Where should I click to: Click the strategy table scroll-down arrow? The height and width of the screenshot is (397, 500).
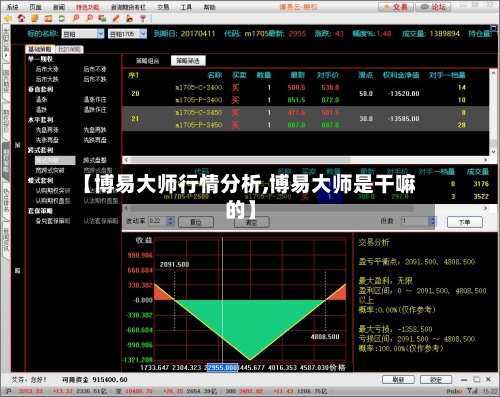point(493,152)
